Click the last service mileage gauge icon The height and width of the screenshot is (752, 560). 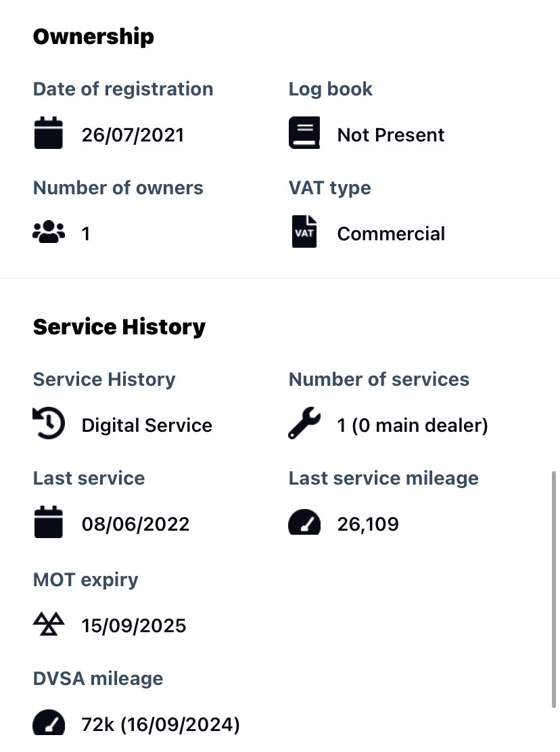[x=304, y=522]
